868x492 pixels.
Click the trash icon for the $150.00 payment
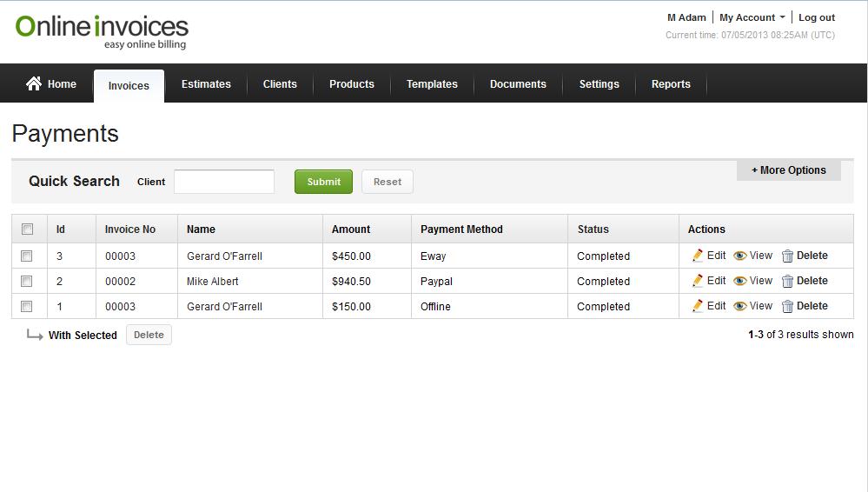787,307
